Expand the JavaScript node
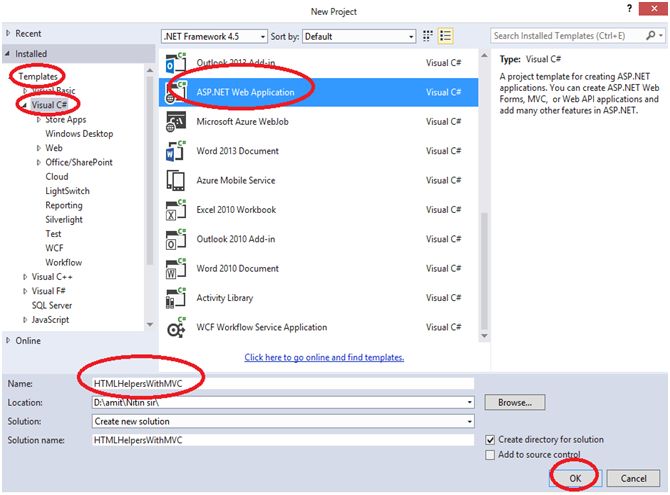 point(25,320)
